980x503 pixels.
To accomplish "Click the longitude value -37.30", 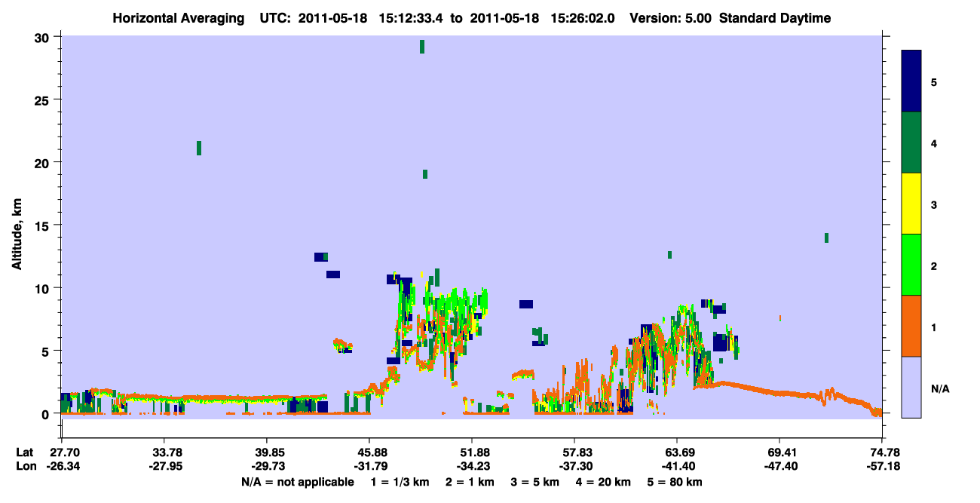I will click(574, 467).
